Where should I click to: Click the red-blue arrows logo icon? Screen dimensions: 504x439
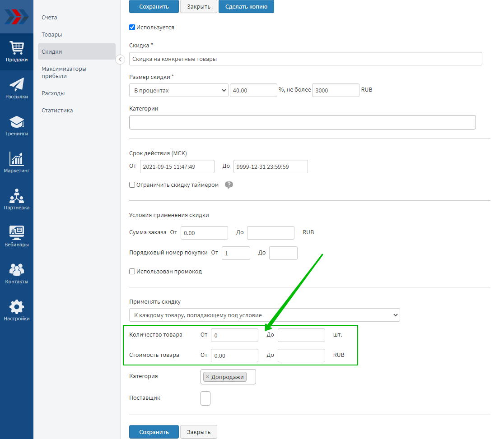tap(16, 17)
